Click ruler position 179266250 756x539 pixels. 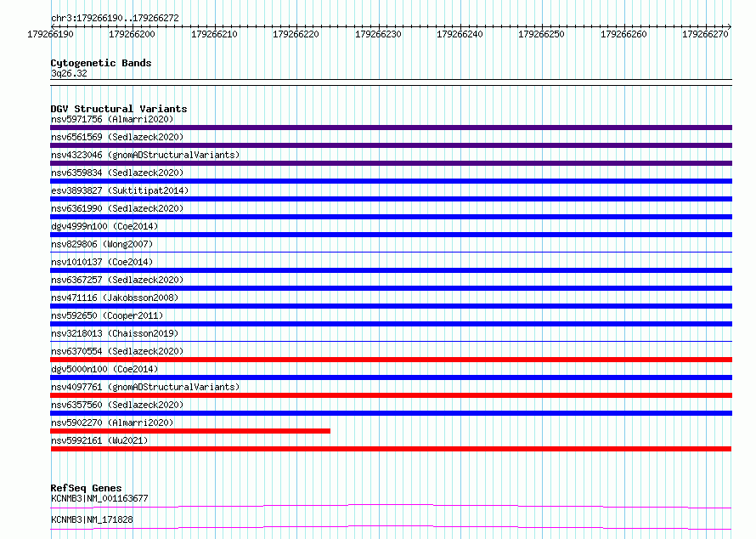pos(541,34)
